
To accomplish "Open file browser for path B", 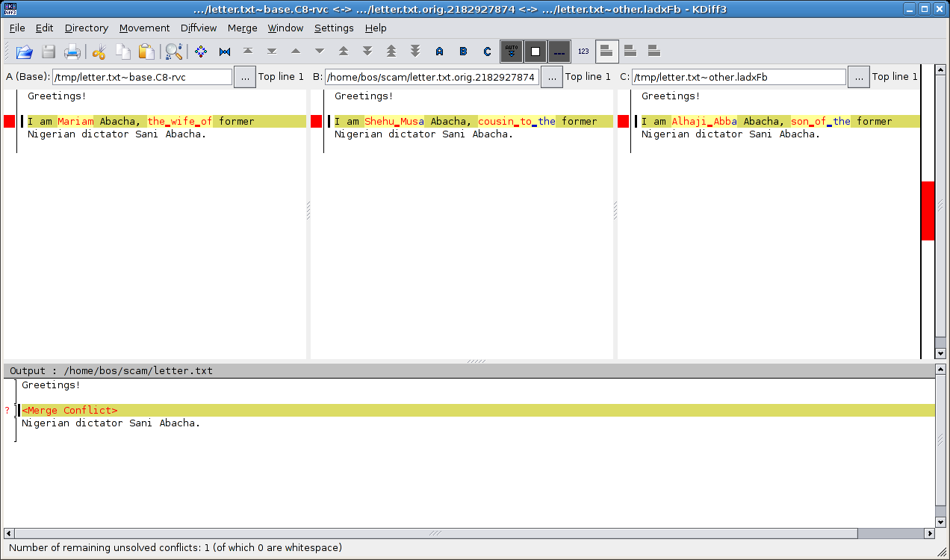I will pos(551,77).
